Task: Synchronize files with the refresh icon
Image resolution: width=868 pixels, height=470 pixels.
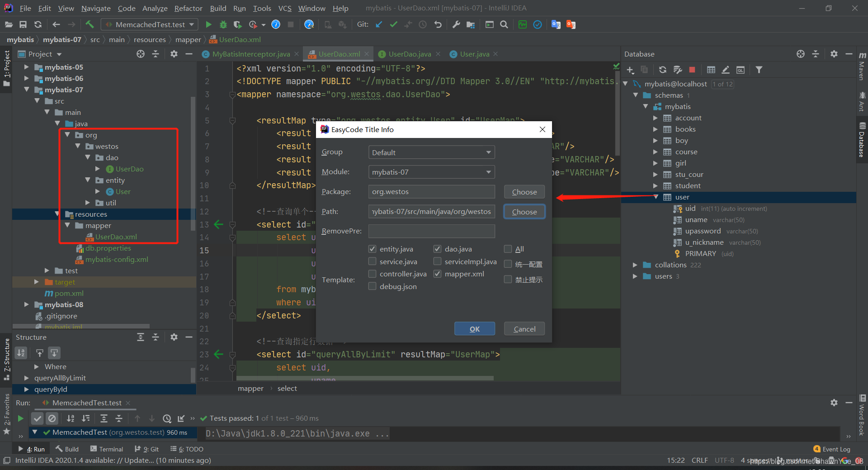Action: [x=38, y=24]
